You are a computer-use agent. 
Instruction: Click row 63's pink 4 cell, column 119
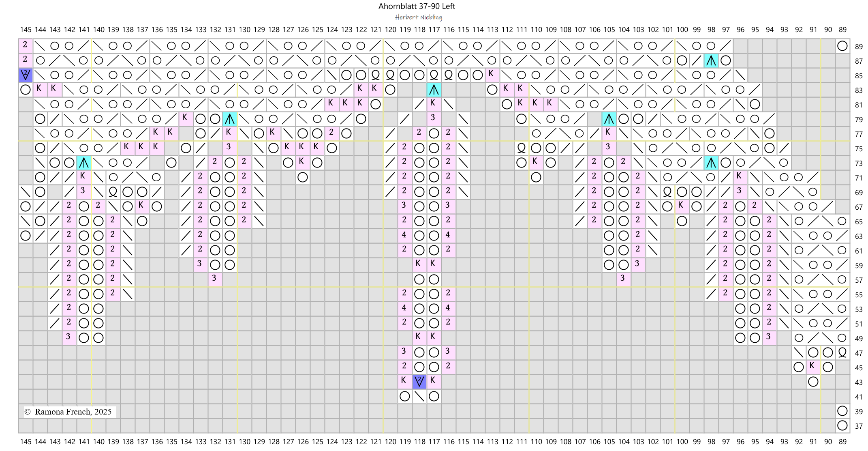[405, 236]
